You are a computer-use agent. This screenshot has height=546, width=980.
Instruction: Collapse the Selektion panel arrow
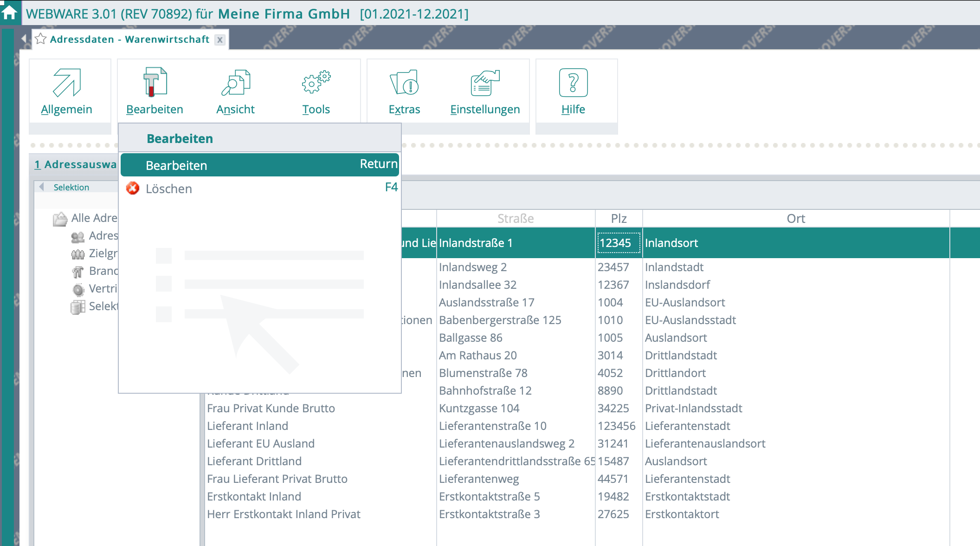coord(42,187)
